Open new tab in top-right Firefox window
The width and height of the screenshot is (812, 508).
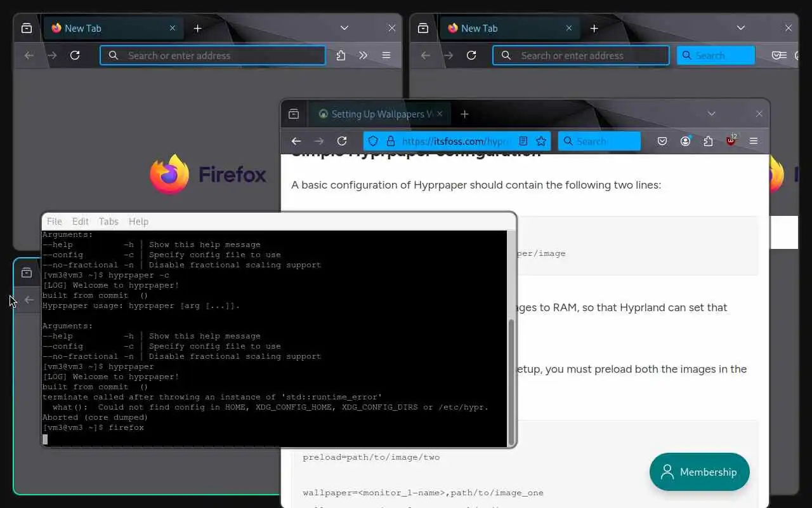coord(594,28)
